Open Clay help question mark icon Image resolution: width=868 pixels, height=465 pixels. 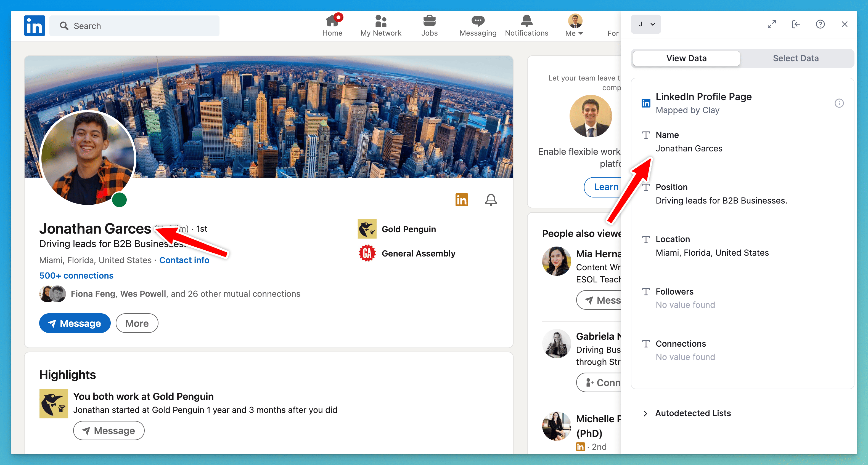point(820,24)
